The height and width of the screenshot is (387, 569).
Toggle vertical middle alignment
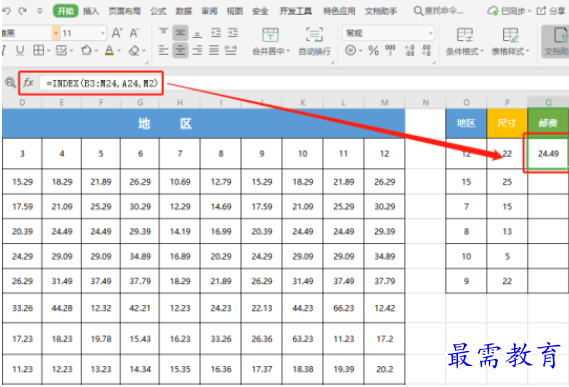180,33
